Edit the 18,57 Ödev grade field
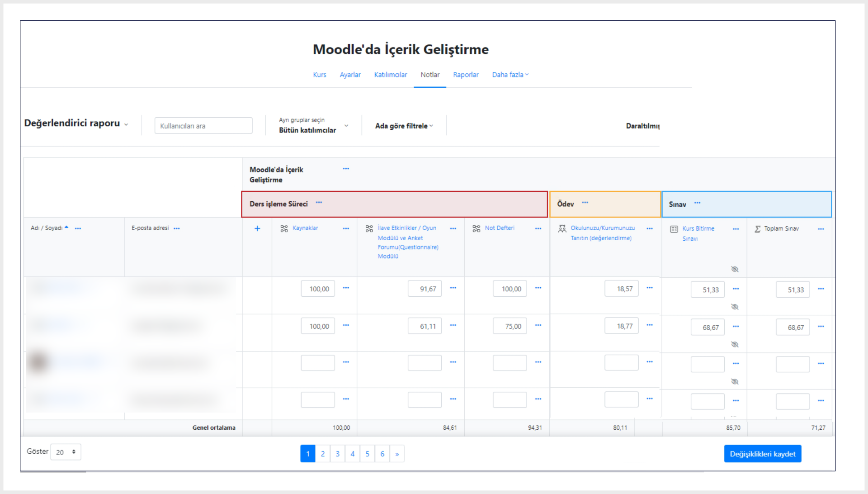This screenshot has height=494, width=868. tap(622, 289)
